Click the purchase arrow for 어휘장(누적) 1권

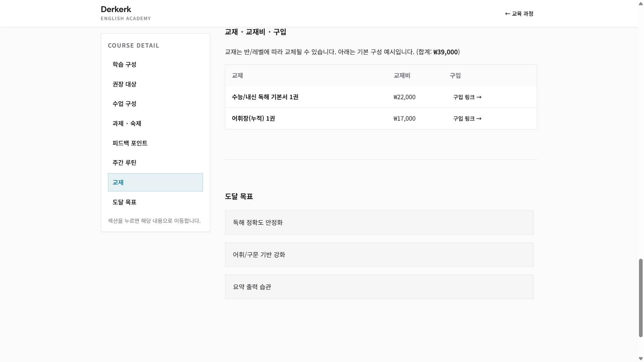[x=479, y=118]
